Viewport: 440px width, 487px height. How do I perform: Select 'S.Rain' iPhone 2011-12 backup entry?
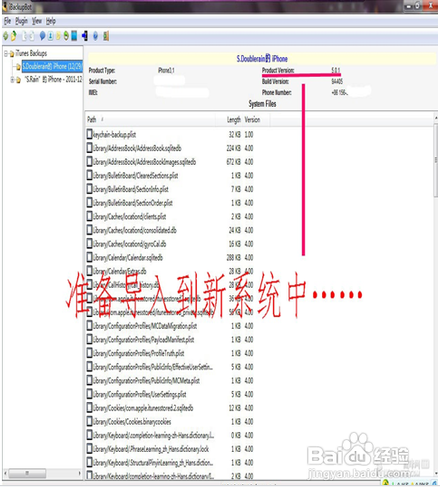(54, 79)
